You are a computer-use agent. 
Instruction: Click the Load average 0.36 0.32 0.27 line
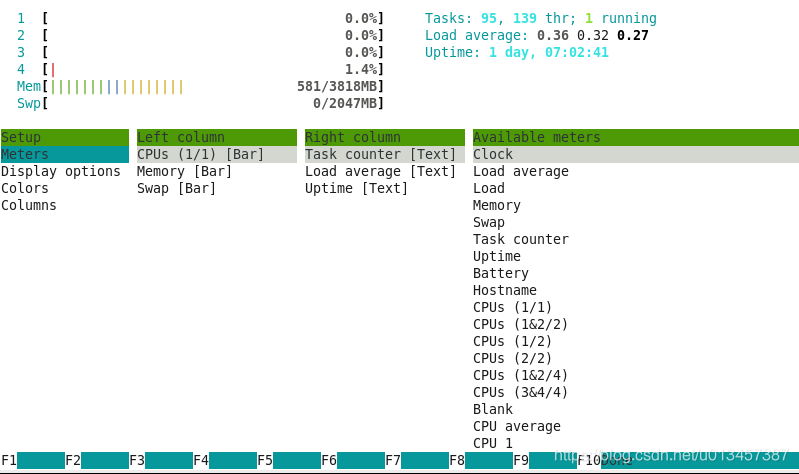(537, 35)
